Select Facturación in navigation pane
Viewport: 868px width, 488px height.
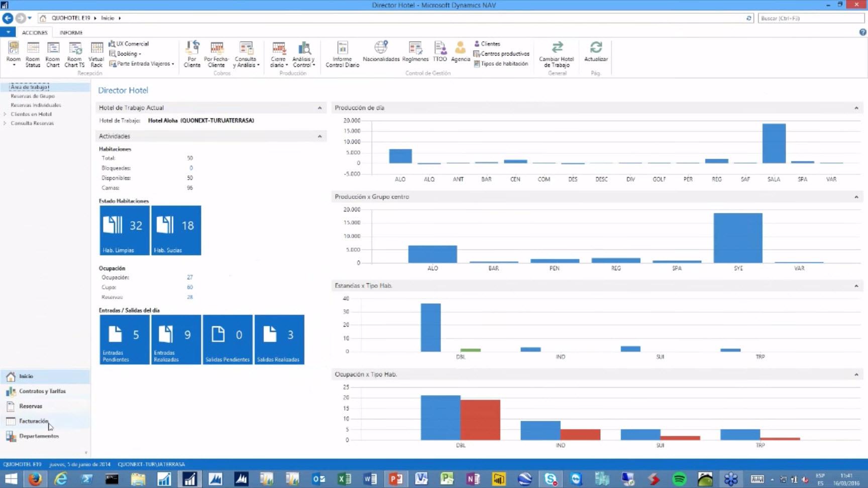[x=34, y=421]
